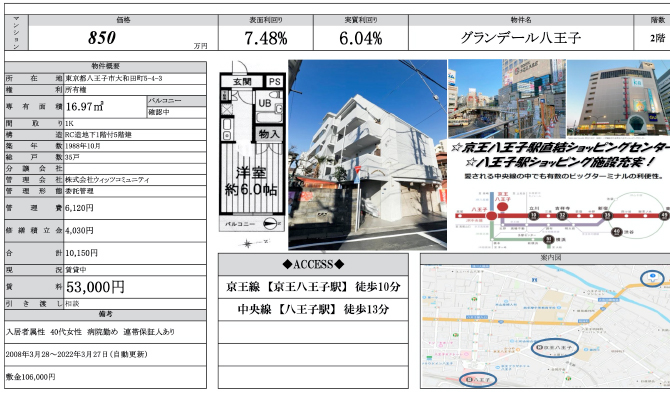This screenshot has width=670, height=393.
Task: Click the address cell 東京都八王子市大和田町
Action: pos(135,79)
